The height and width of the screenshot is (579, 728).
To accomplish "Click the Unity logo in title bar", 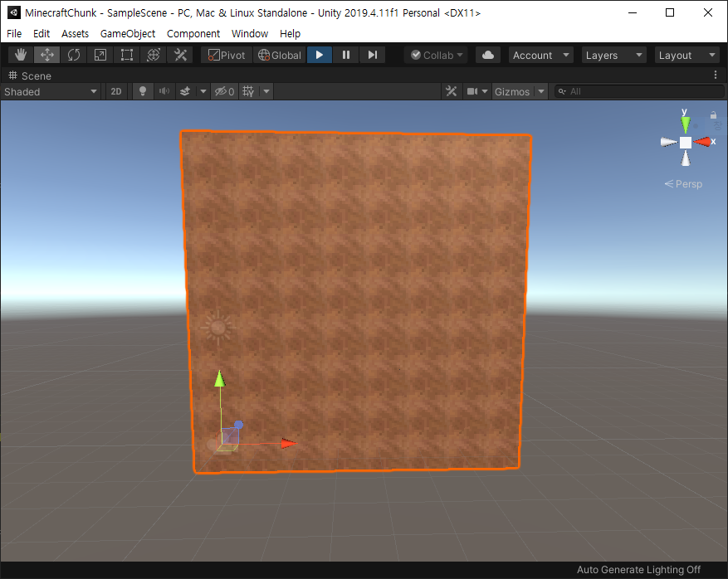I will click(14, 12).
